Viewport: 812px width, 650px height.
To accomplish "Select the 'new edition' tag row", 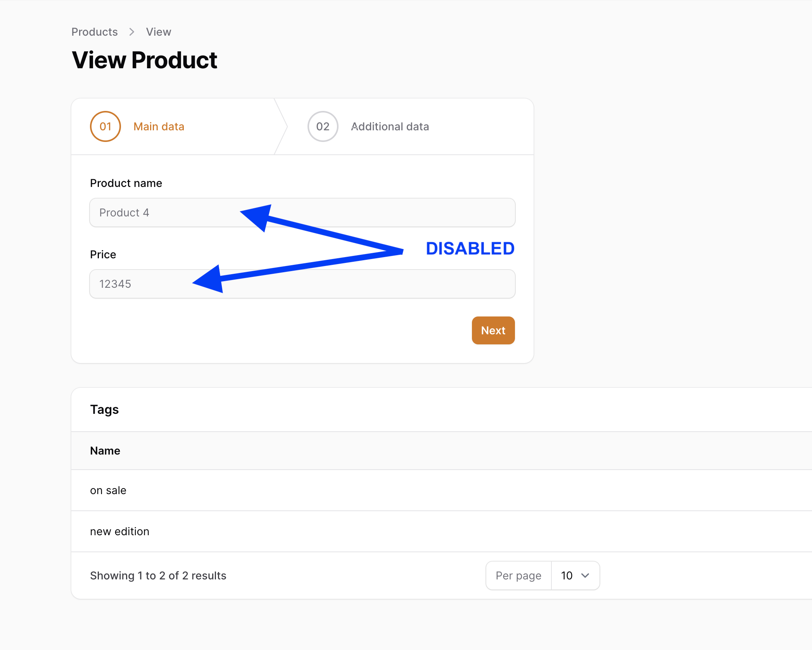I will click(442, 531).
